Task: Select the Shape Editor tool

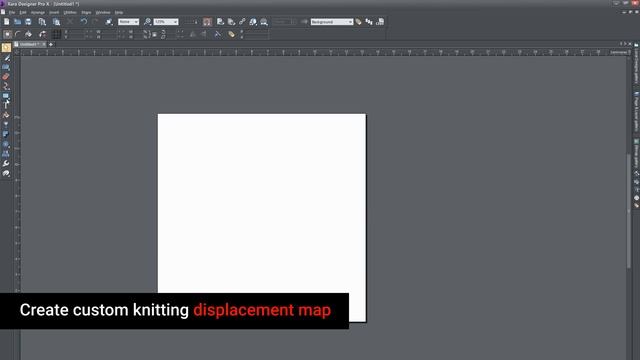Action: pos(6,87)
